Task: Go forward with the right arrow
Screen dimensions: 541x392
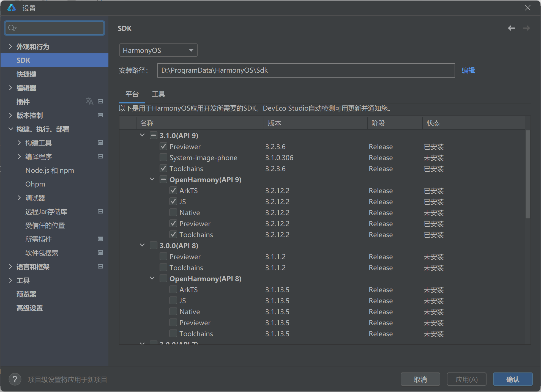Action: coord(526,28)
